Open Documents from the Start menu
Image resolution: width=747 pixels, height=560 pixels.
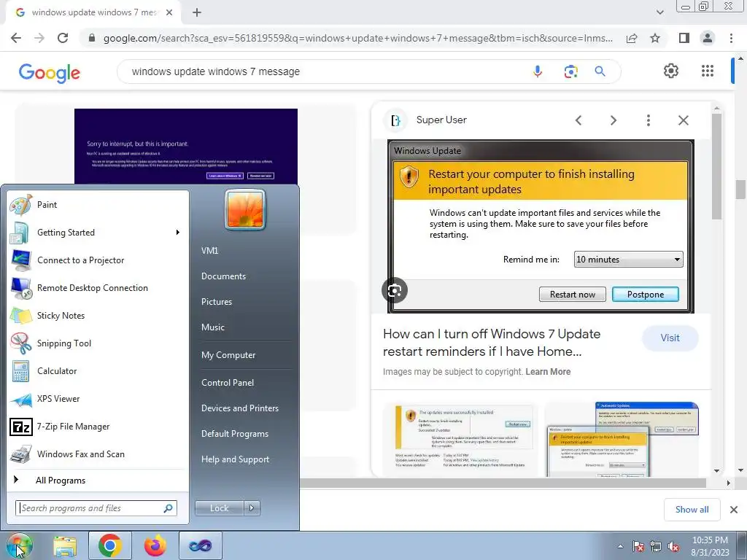pyautogui.click(x=223, y=276)
